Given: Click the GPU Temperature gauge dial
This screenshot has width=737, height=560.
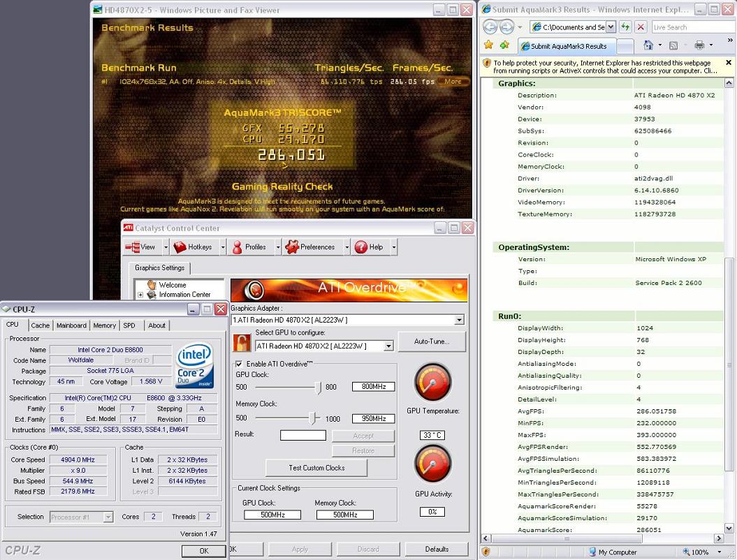Looking at the screenshot, I should pyautogui.click(x=433, y=383).
